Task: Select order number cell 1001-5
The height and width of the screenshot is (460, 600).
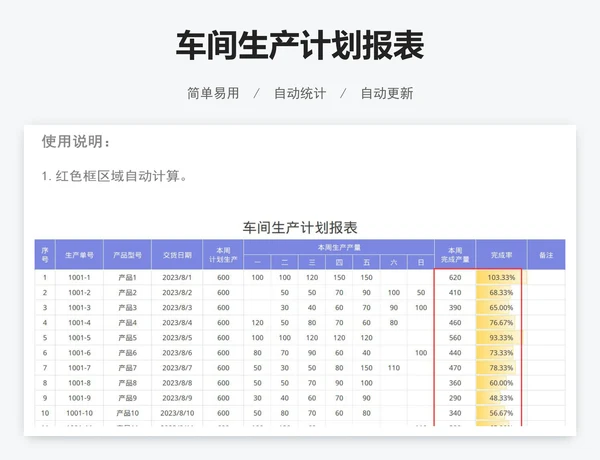Action: 79,338
